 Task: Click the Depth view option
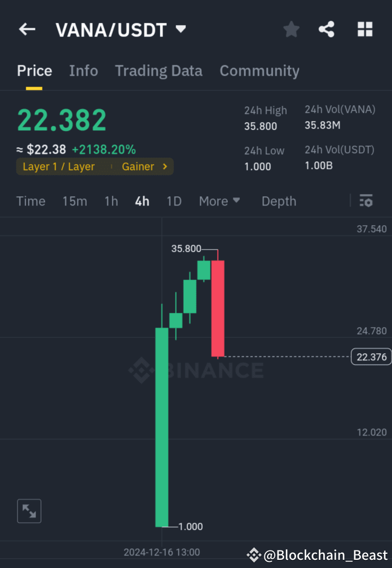279,201
